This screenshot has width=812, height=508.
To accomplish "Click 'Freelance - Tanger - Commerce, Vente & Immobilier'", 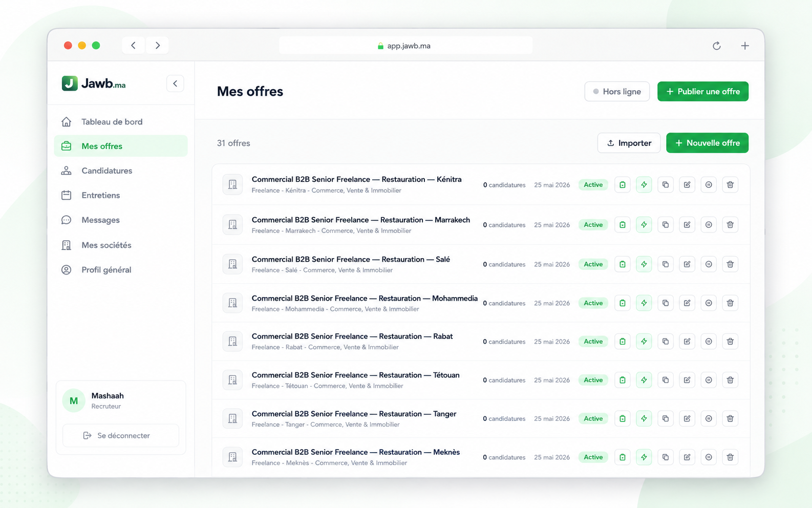I will [x=326, y=425].
